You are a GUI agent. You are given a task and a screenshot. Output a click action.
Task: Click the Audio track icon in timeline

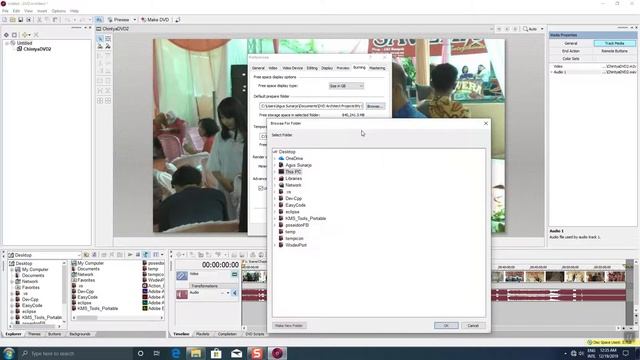pos(182,294)
